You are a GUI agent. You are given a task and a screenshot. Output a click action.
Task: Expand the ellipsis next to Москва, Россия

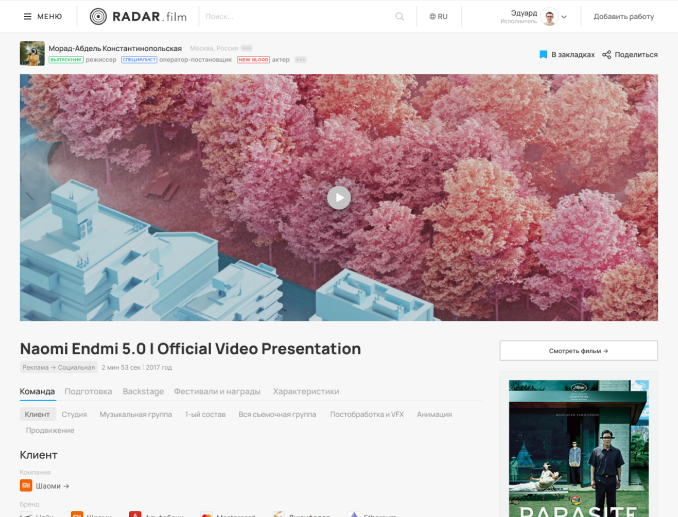(246, 48)
